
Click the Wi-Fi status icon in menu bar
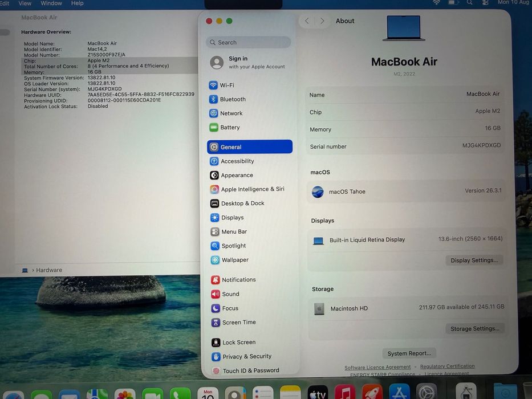pos(436,2)
